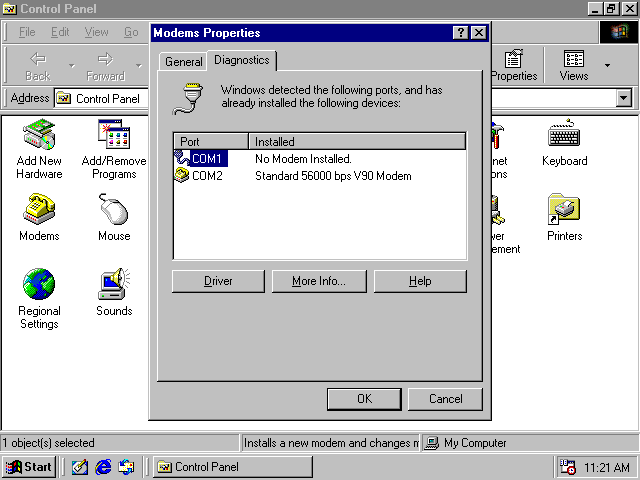Click the system clock showing 11:21 AM
This screenshot has width=640, height=480.
click(606, 467)
